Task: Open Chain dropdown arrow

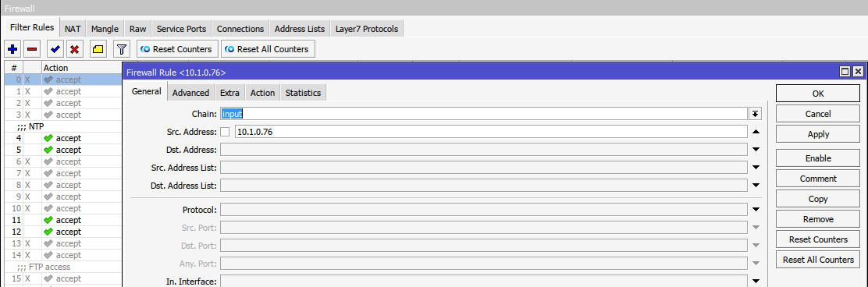Action: [x=756, y=114]
